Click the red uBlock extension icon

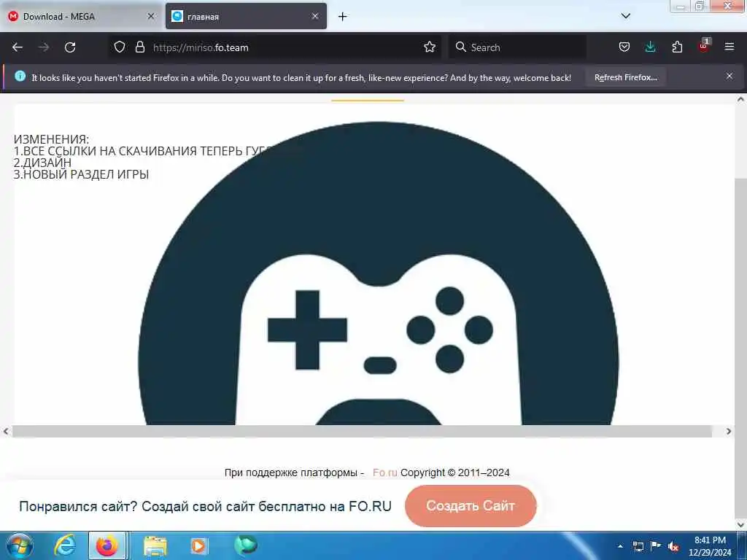point(704,46)
